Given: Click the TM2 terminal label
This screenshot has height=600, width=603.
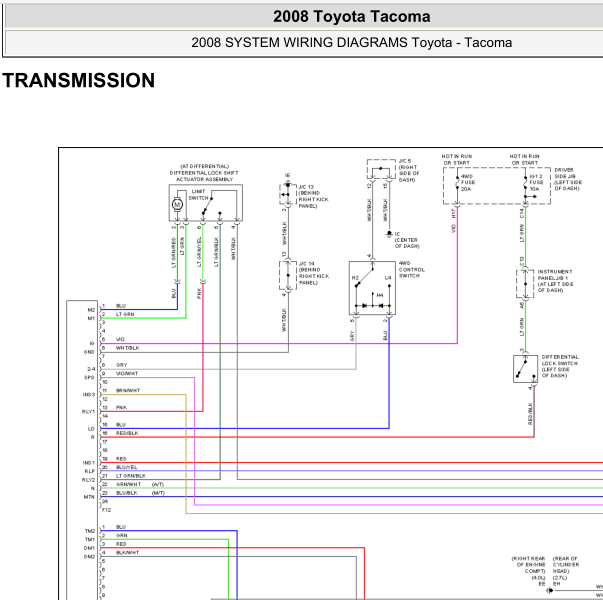Looking at the screenshot, I should (90, 531).
